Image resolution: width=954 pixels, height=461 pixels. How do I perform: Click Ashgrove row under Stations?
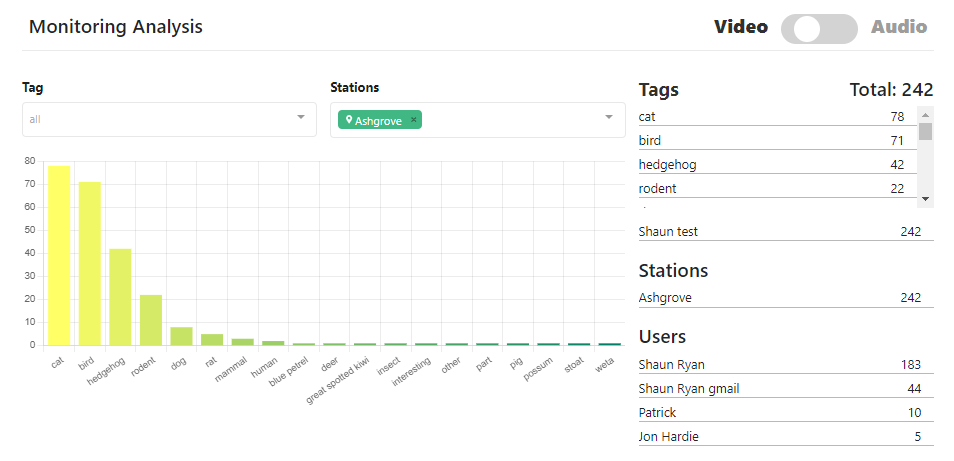(x=785, y=297)
